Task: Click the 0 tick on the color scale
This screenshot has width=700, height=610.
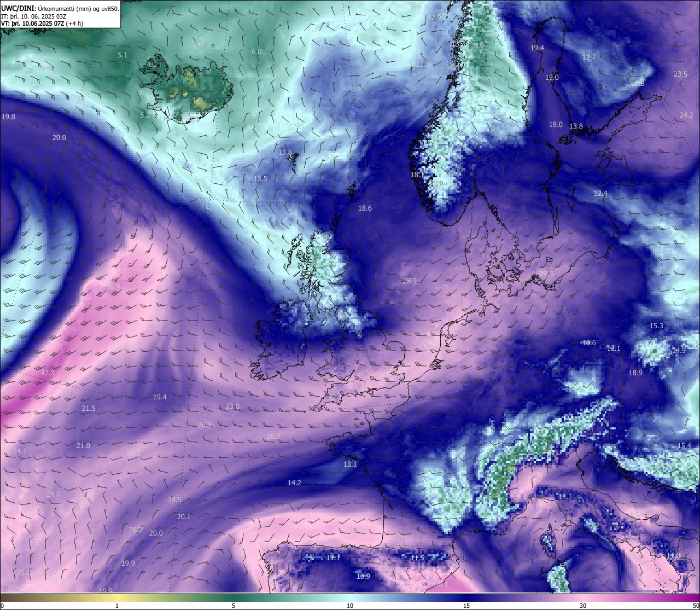Action: pyautogui.click(x=2, y=606)
